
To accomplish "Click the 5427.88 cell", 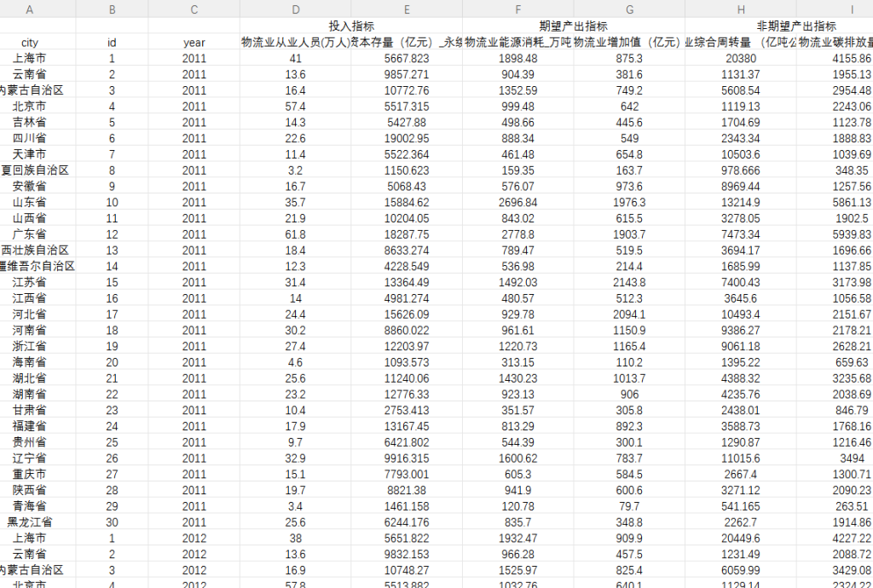I will [407, 123].
